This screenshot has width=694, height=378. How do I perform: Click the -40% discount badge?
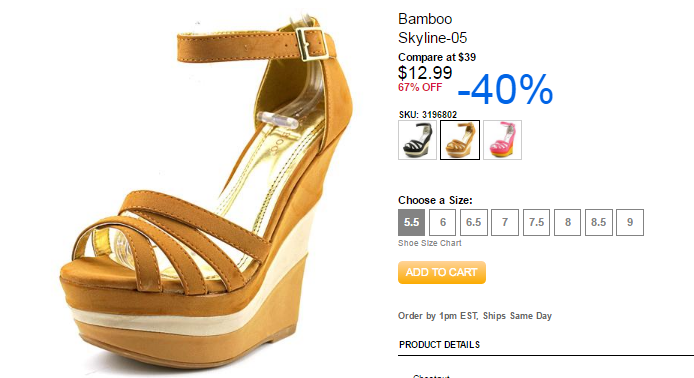pyautogui.click(x=505, y=89)
